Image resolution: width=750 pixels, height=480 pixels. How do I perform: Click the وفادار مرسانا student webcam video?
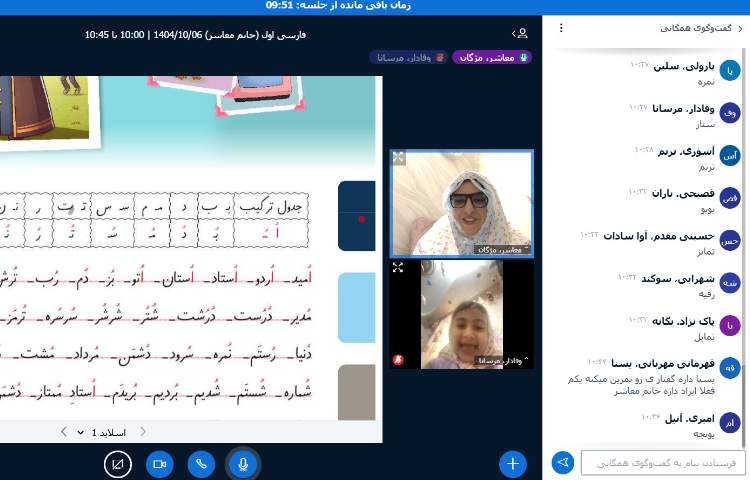tap(462, 314)
